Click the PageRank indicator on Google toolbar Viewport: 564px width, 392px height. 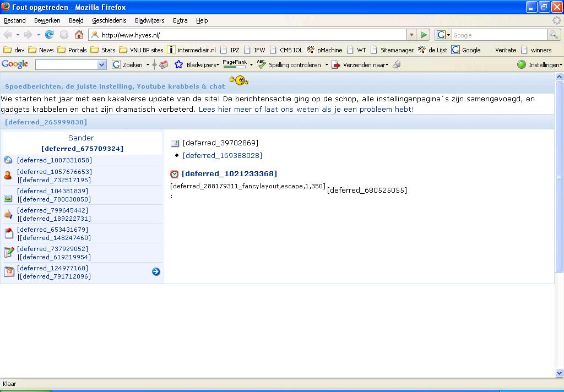(234, 64)
